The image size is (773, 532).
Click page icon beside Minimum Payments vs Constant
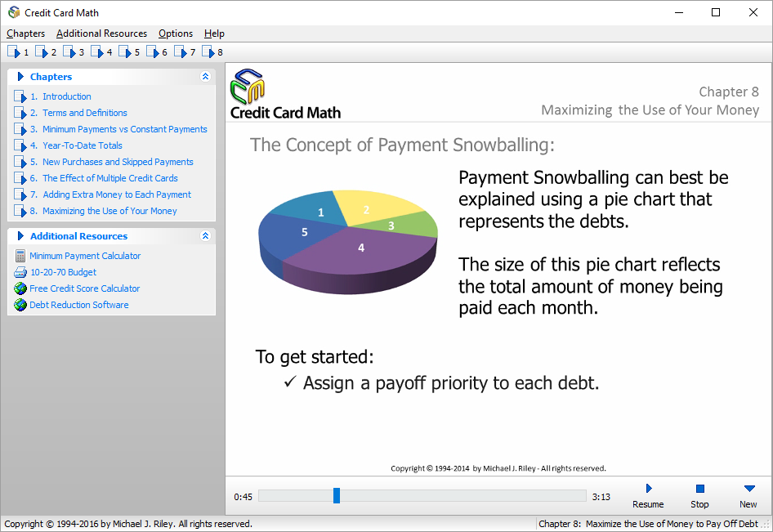(20, 129)
